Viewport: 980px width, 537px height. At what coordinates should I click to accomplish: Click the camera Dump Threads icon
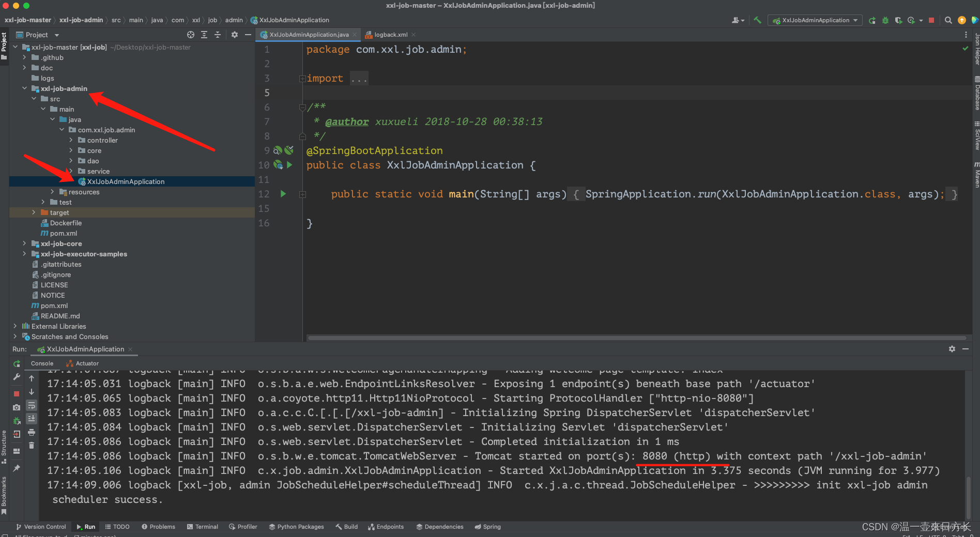pyautogui.click(x=17, y=407)
